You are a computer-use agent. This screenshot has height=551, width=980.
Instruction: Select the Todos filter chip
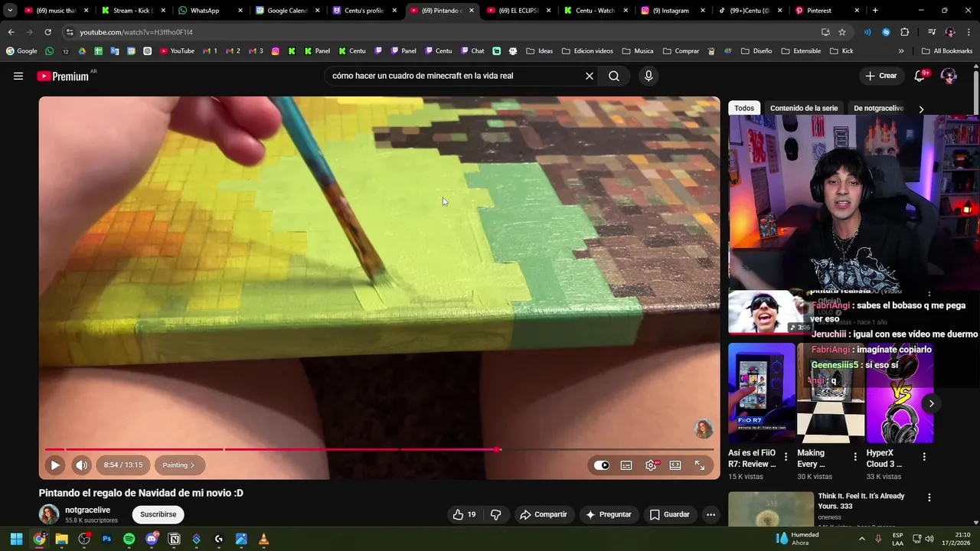(744, 108)
